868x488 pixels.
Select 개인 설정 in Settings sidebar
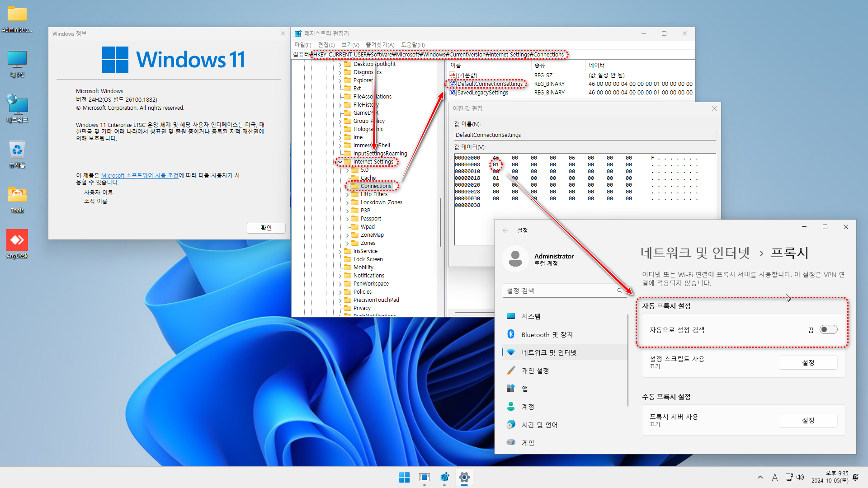pyautogui.click(x=565, y=371)
